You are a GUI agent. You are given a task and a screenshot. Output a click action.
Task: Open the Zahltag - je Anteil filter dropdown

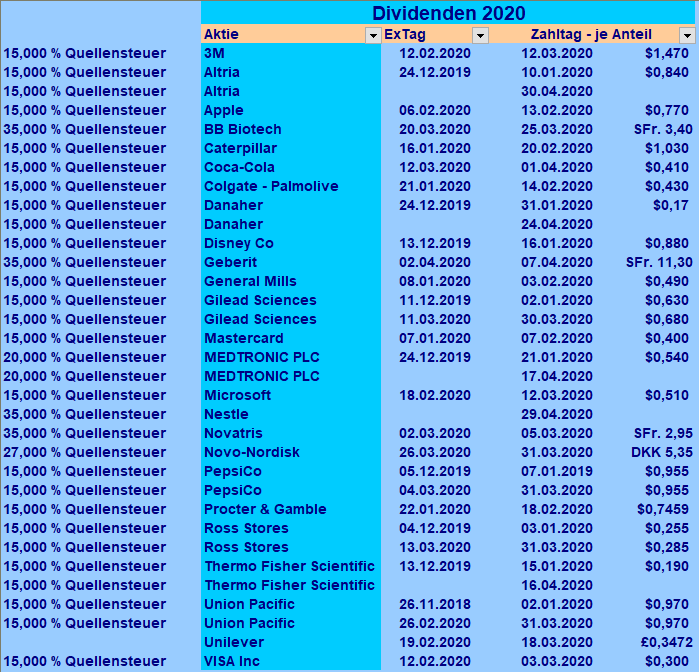click(687, 35)
